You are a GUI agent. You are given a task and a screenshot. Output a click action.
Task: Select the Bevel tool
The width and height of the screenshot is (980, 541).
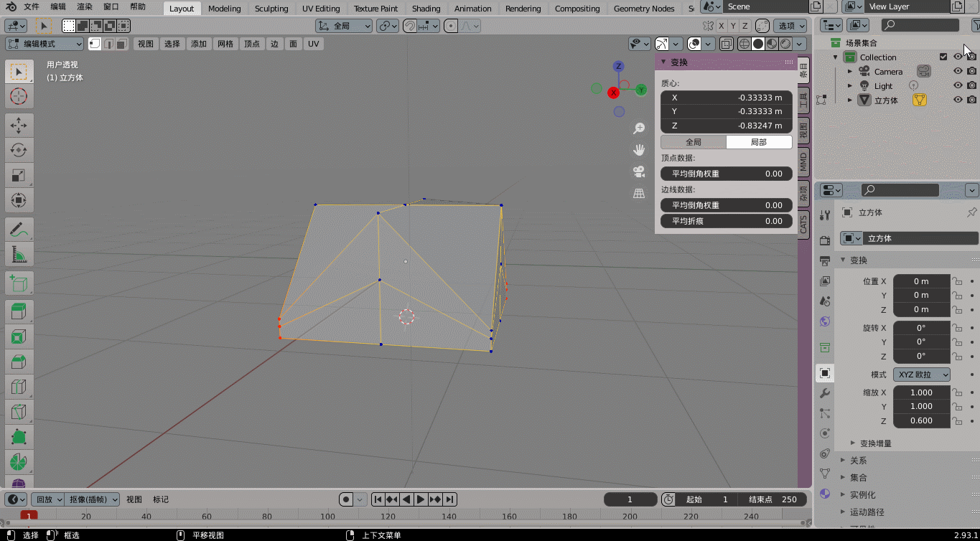19,362
